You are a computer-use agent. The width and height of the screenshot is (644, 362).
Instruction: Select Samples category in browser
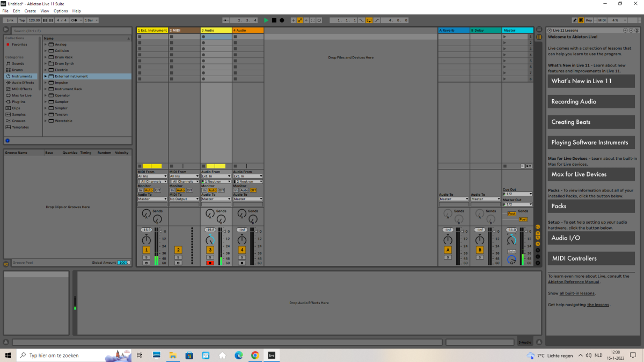[19, 114]
